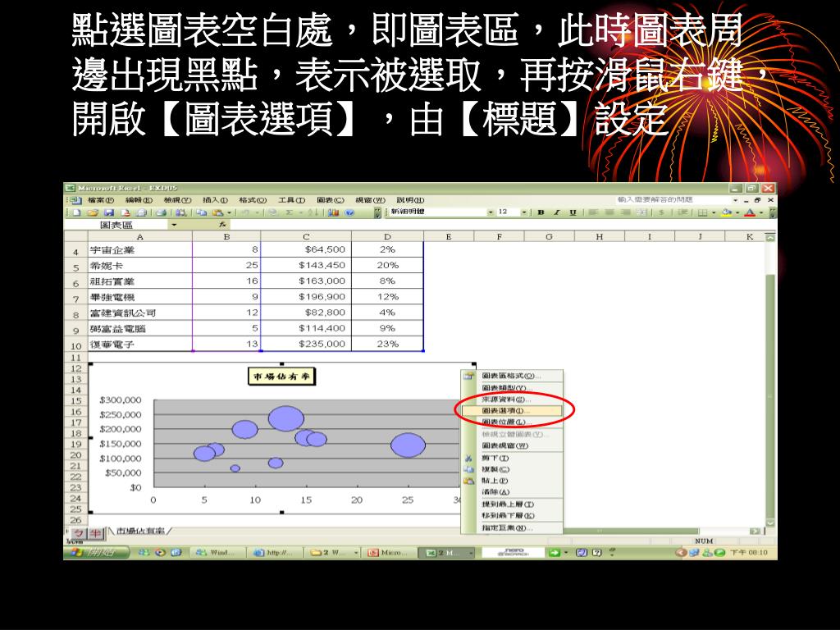Click the Center alignment icon
The height and width of the screenshot is (630, 840).
(x=609, y=212)
